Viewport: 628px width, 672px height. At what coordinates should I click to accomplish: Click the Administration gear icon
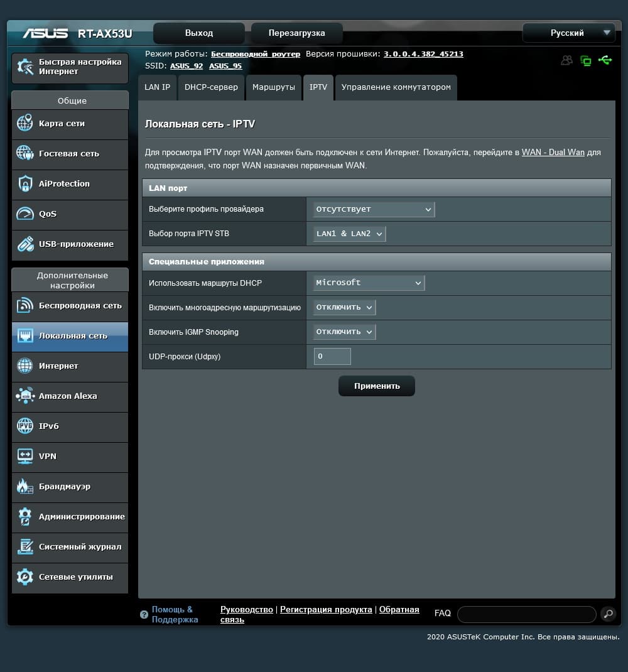pyautogui.click(x=25, y=516)
